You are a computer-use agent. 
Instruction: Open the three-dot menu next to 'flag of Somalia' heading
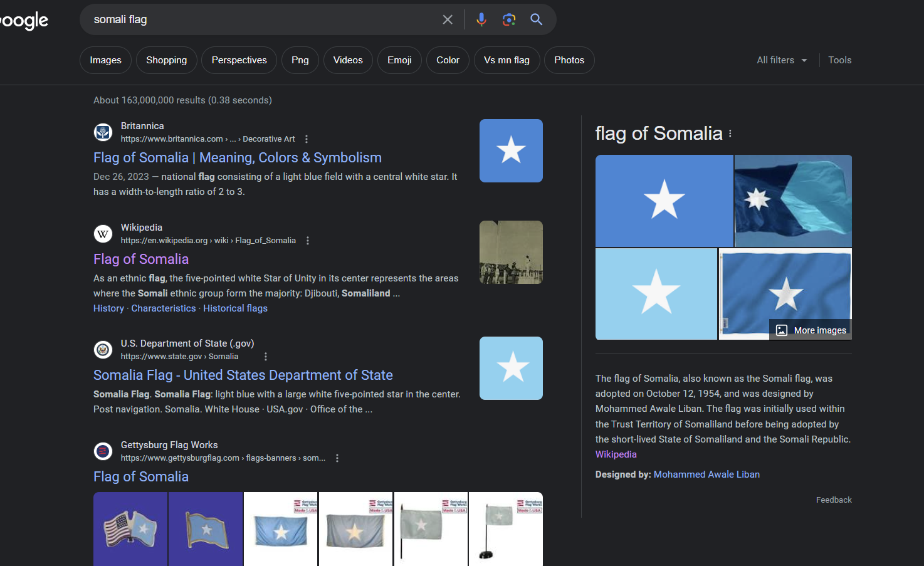(730, 134)
